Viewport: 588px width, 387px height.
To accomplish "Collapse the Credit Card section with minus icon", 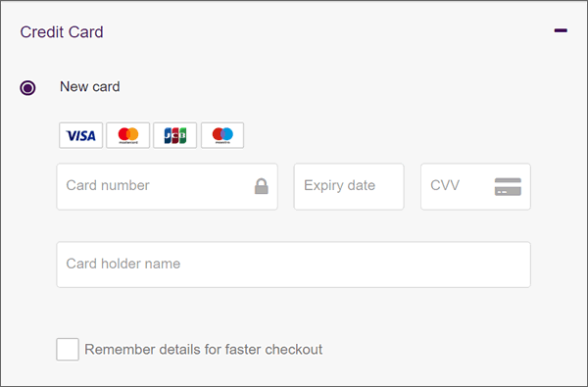I will click(x=561, y=30).
